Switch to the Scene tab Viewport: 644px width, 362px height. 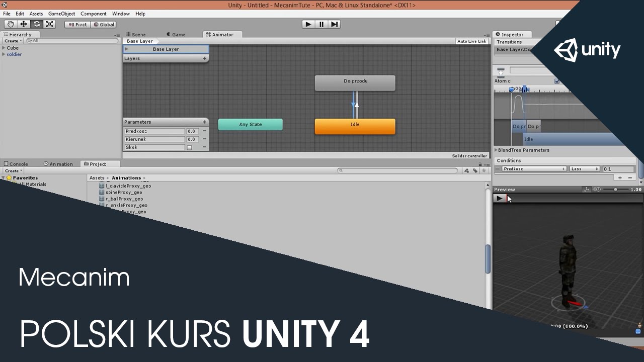(x=136, y=34)
